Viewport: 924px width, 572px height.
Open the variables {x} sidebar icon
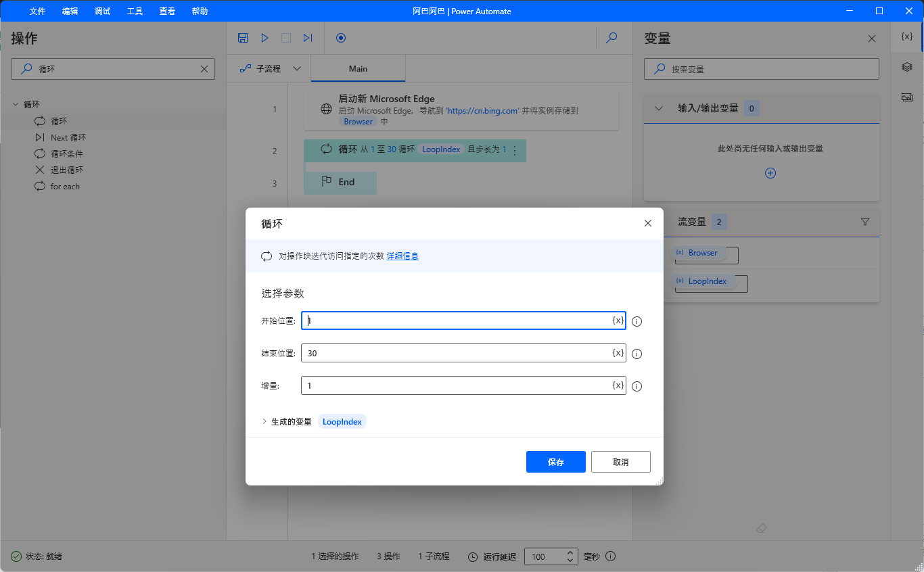(907, 37)
